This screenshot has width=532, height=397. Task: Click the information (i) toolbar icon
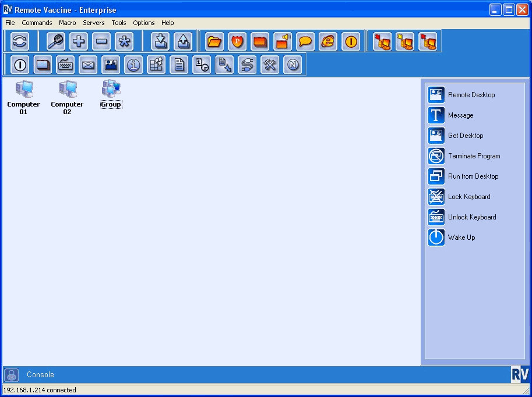(133, 65)
